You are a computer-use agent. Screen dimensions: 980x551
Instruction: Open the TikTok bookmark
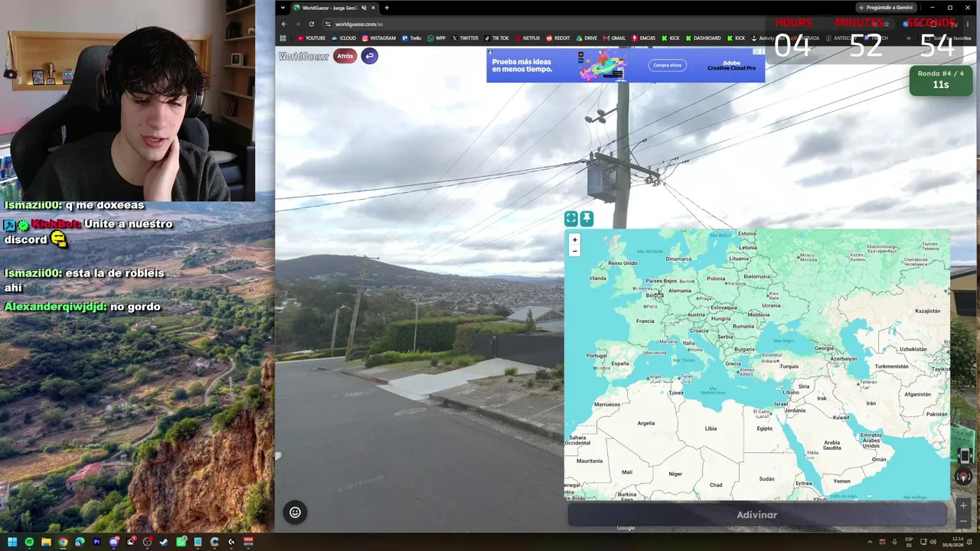tap(497, 38)
